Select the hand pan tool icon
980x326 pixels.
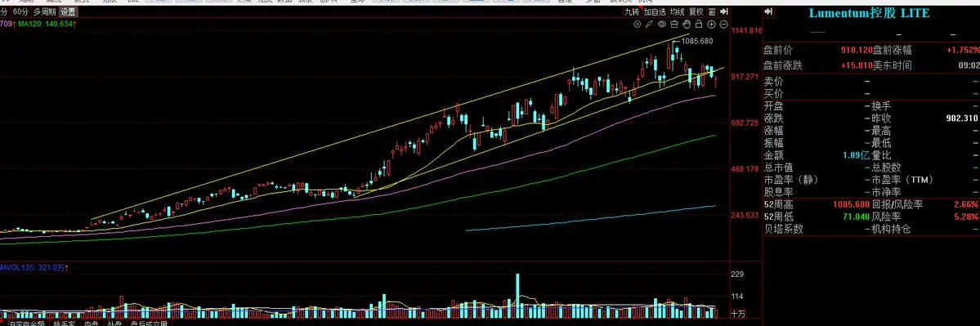[687, 25]
